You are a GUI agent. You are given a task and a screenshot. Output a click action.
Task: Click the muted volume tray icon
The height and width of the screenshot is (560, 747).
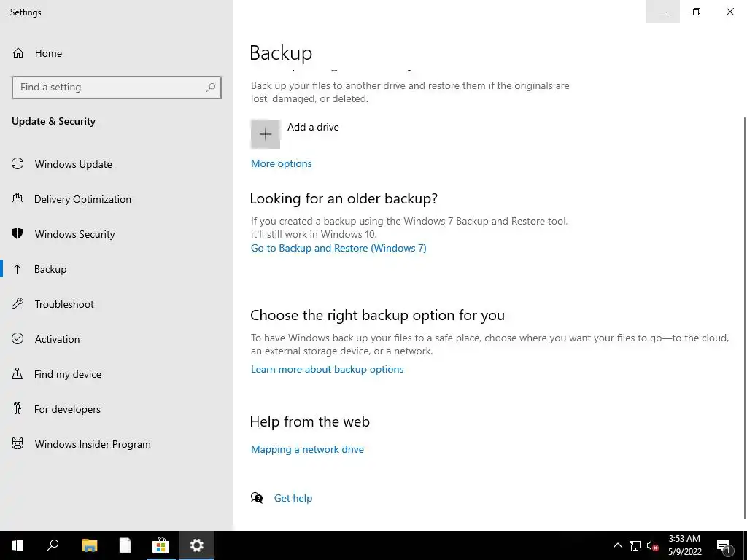point(653,545)
